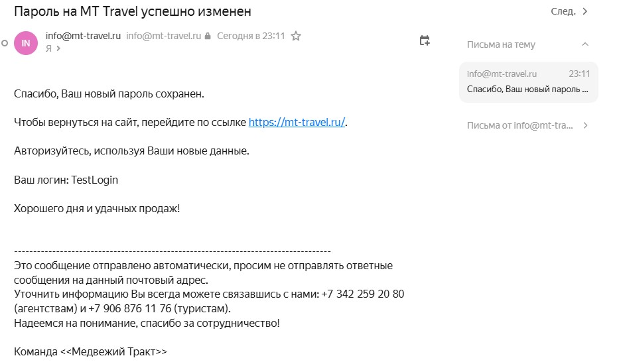
Task: Collapse the Письма на тему section
Action: (585, 44)
